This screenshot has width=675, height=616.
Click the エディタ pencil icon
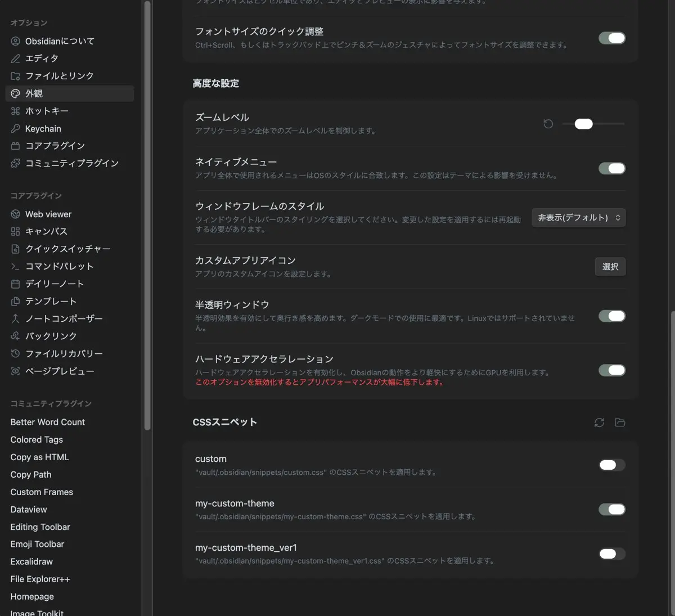tap(15, 59)
